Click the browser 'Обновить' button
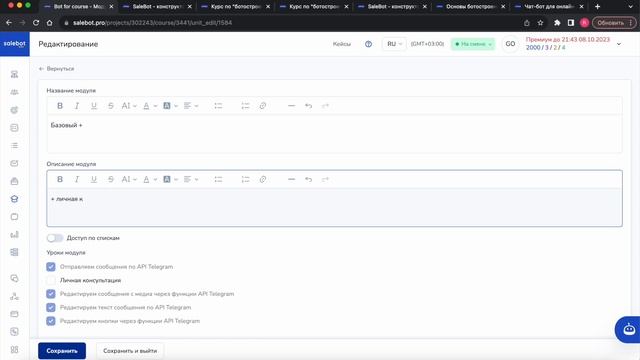The height and width of the screenshot is (360, 640). [614, 23]
